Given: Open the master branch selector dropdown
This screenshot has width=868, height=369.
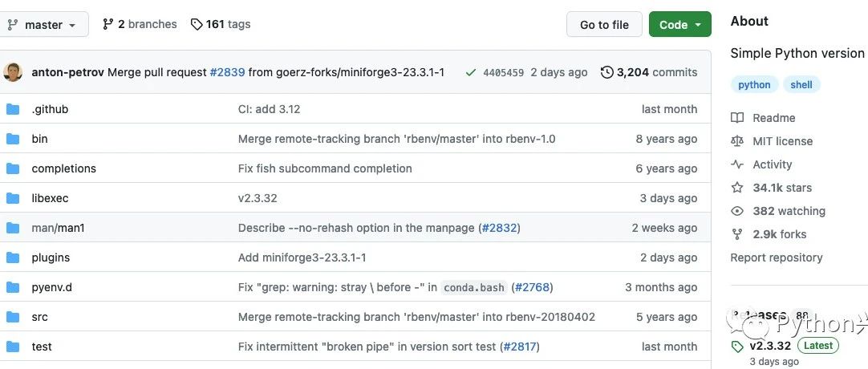Looking at the screenshot, I should tap(42, 25).
